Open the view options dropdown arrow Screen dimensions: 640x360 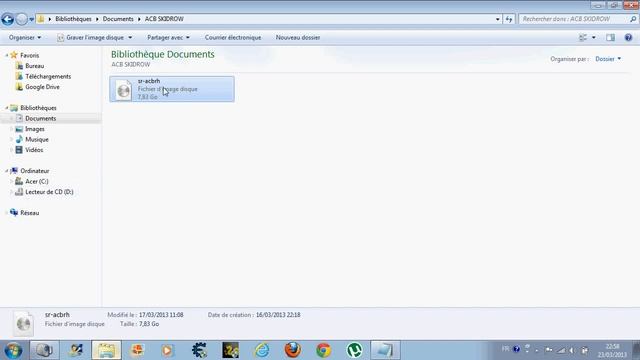point(593,38)
